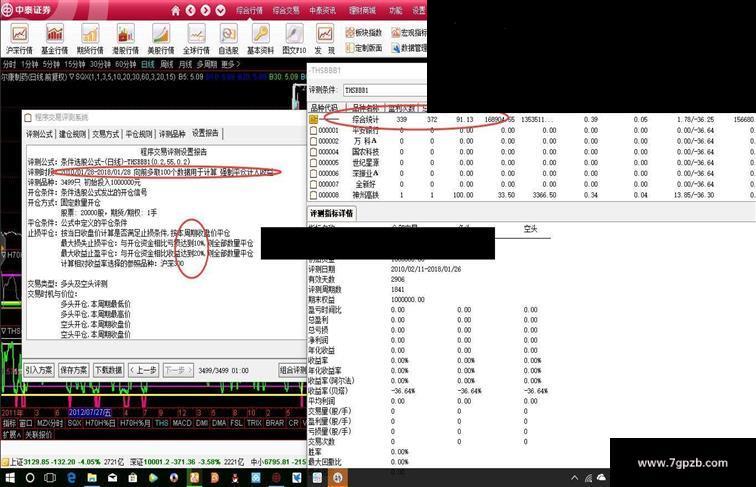
Task: Navigate back with left arrow icon
Action: (190, 10)
